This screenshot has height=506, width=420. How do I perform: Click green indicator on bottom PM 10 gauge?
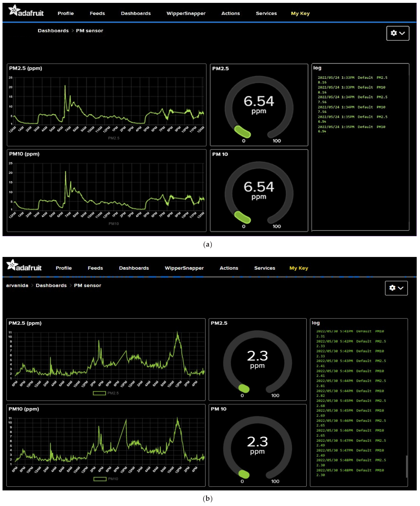(244, 474)
